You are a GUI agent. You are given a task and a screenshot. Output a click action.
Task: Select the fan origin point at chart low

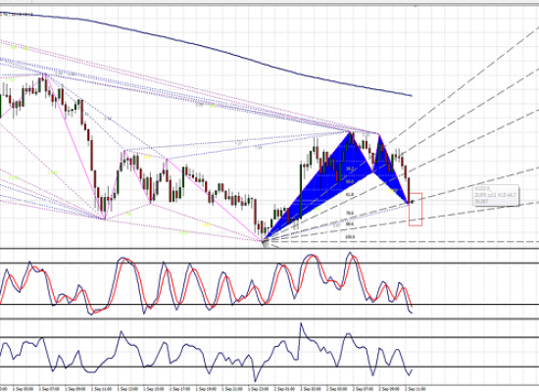point(264,241)
